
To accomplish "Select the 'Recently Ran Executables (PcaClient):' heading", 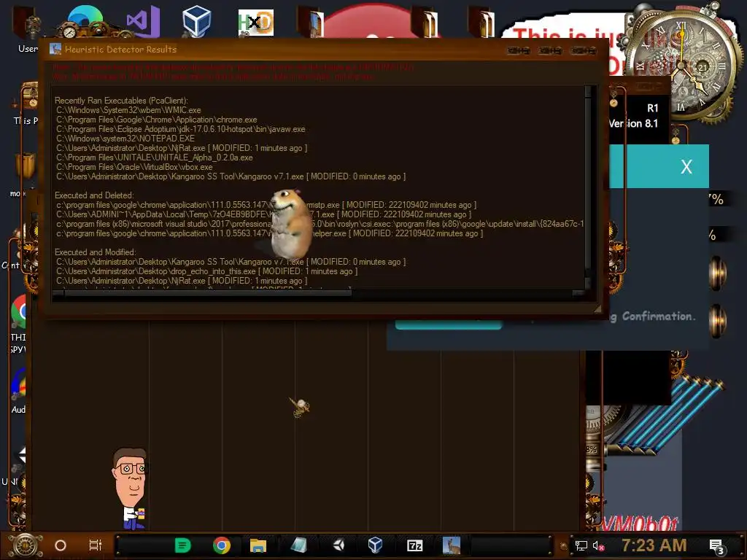I will (122, 101).
